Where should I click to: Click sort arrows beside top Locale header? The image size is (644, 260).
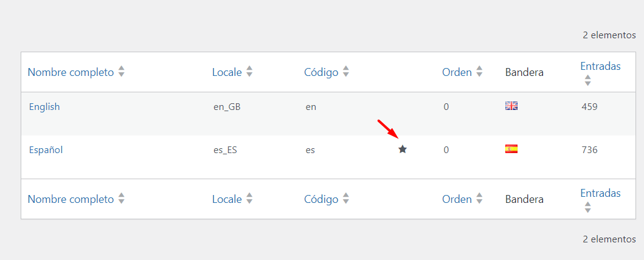tap(249, 72)
